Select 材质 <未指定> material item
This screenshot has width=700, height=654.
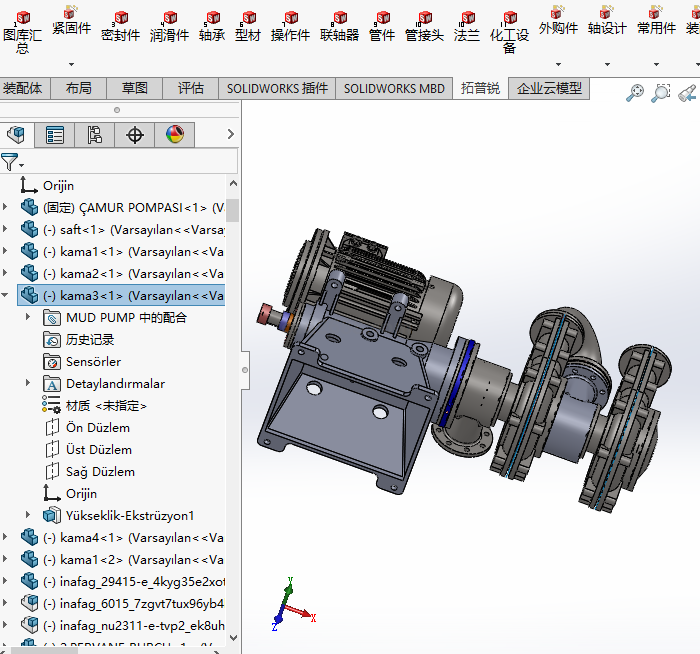point(106,406)
